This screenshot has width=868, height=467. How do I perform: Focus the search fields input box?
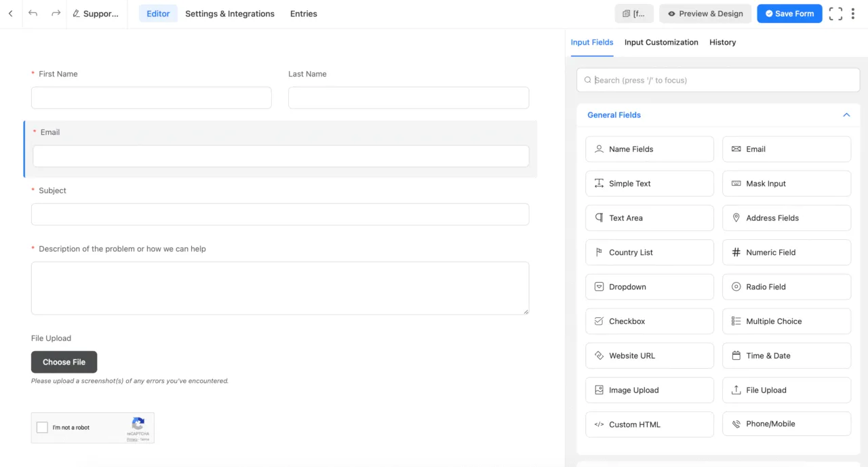(x=718, y=80)
